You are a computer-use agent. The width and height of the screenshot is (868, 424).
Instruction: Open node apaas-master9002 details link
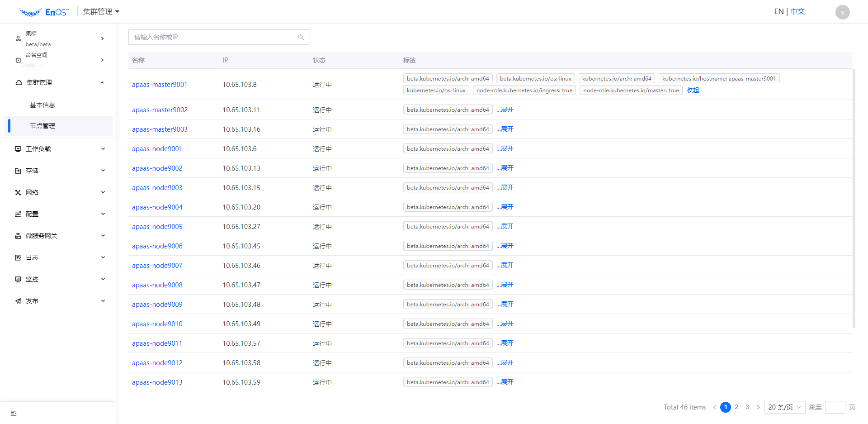(x=160, y=110)
